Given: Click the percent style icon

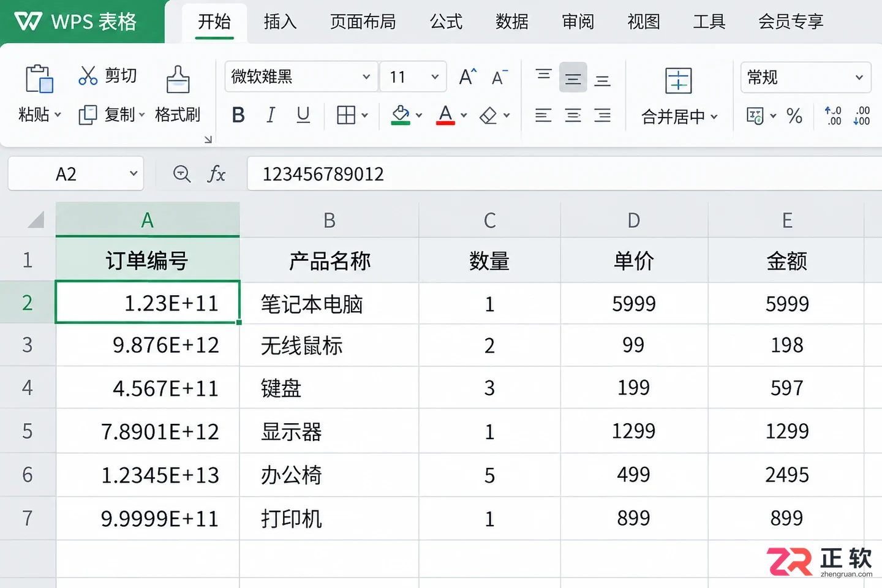Looking at the screenshot, I should click(x=794, y=115).
